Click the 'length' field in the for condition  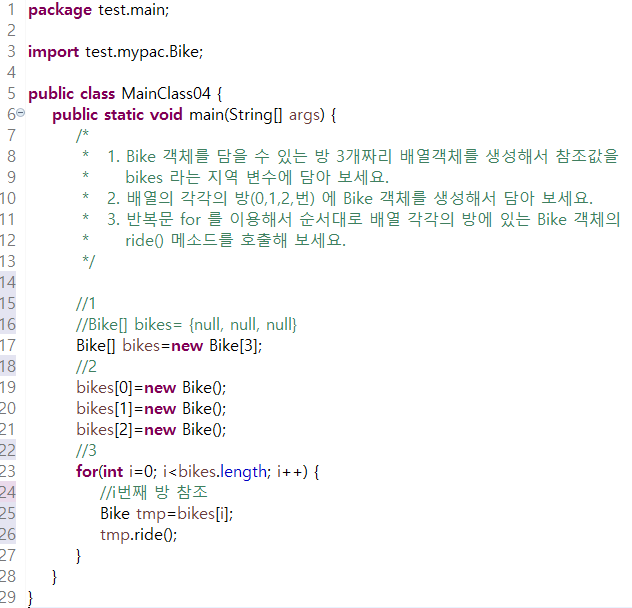243,472
